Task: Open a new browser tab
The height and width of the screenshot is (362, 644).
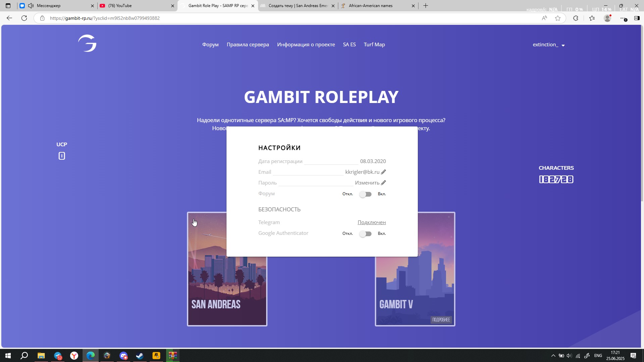Action: click(x=426, y=6)
